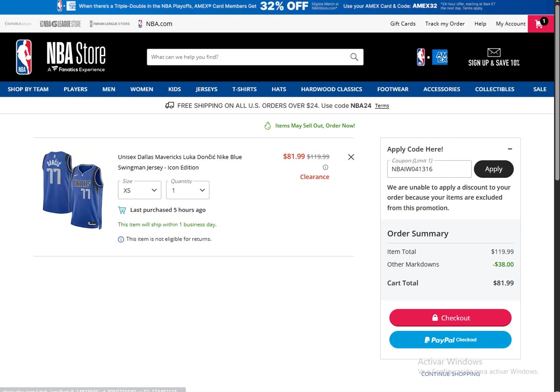This screenshot has height=392, width=560.
Task: Click the free shipping Terms link
Action: [x=382, y=106]
